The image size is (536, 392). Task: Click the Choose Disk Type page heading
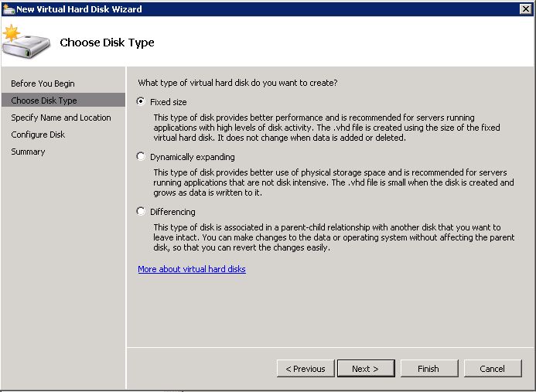click(x=107, y=43)
